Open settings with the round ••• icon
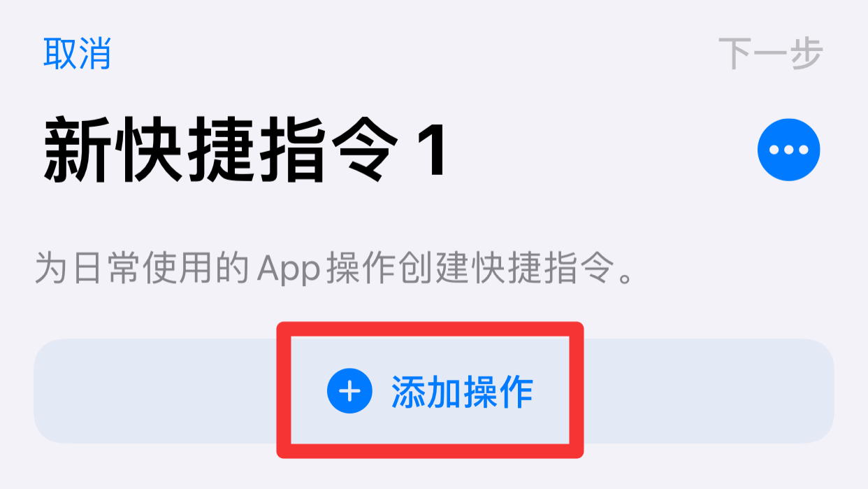868x489 pixels. [x=788, y=150]
